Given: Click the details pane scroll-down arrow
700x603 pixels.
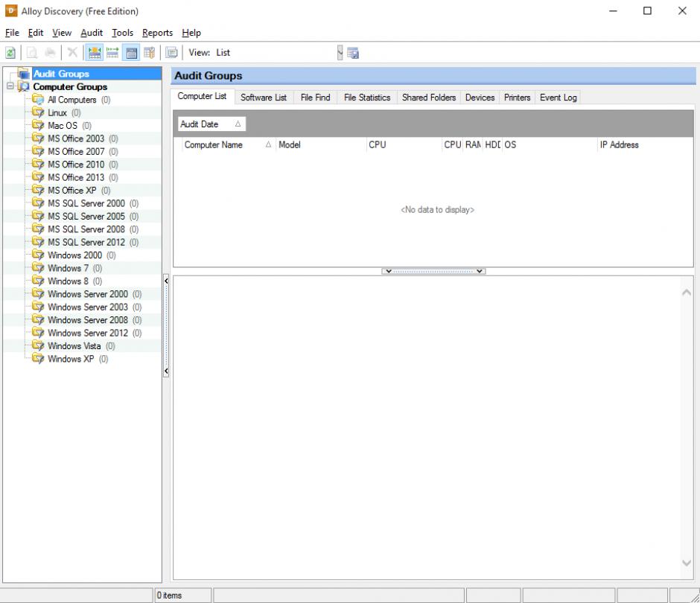Looking at the screenshot, I should coord(686,563).
